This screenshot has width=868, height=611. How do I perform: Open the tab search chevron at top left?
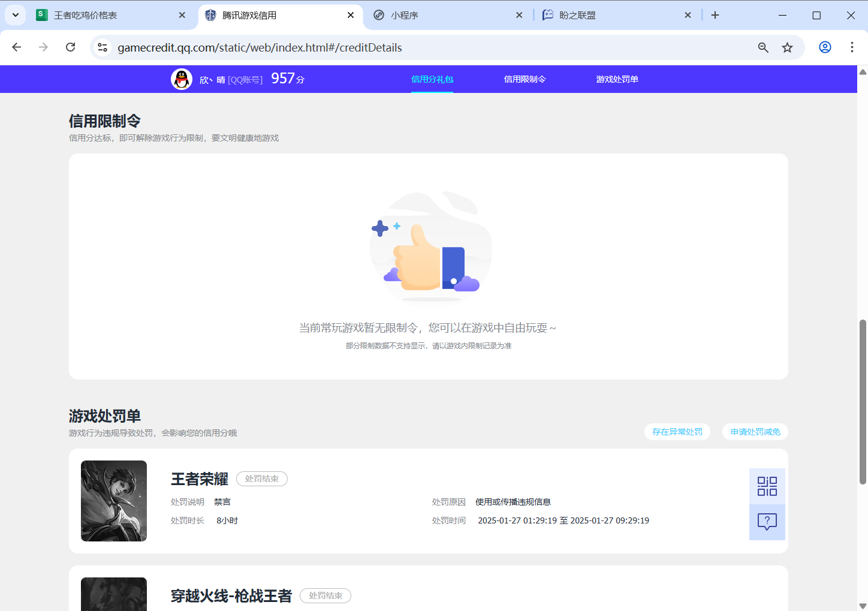pyautogui.click(x=15, y=15)
